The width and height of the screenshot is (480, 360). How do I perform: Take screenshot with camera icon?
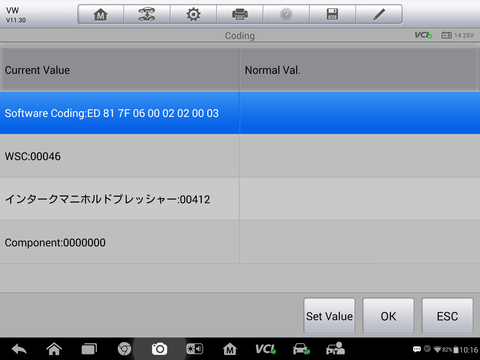pos(159,349)
